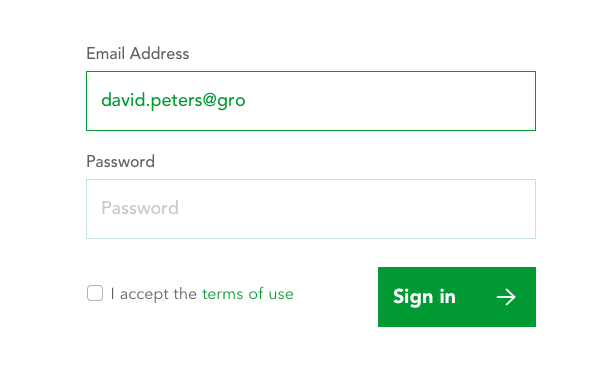Follow the green 'terms of use' hyperlink
The height and width of the screenshot is (369, 608).
(x=248, y=294)
